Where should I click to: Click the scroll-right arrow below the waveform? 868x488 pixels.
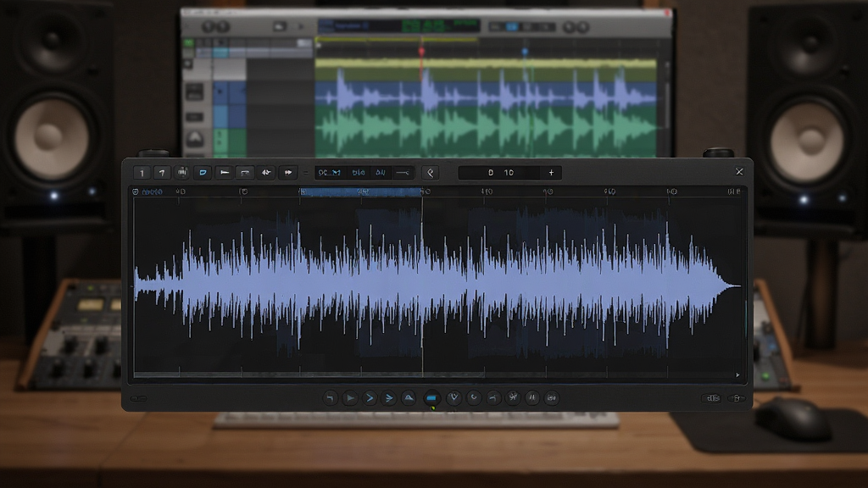point(737,374)
